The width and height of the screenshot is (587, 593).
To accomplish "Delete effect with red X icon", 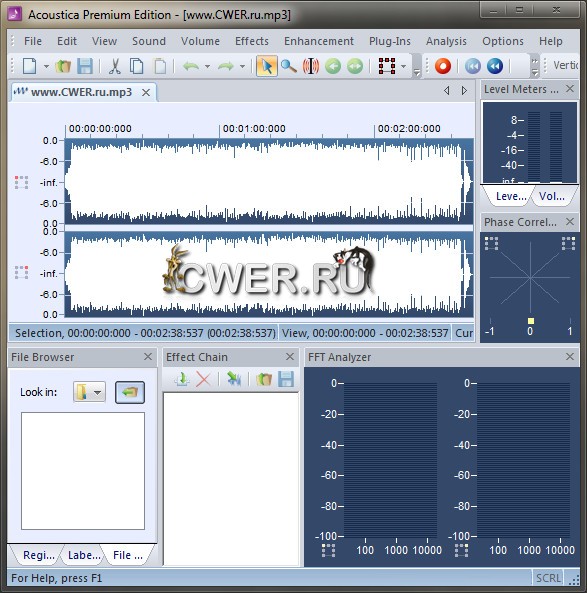I will (x=203, y=379).
